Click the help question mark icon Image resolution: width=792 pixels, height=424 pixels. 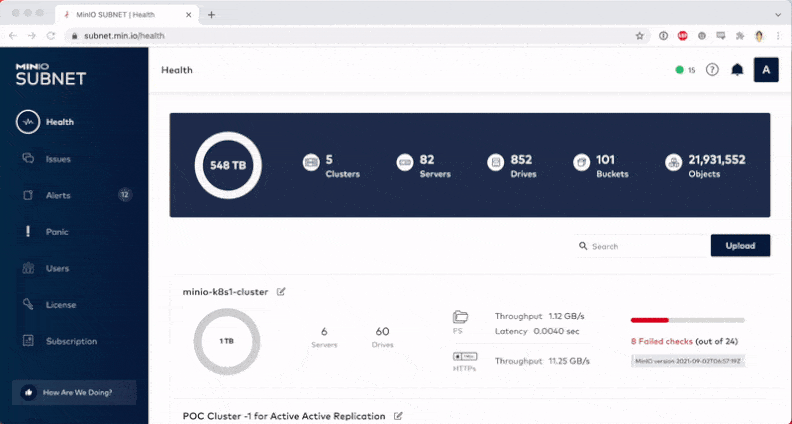[x=712, y=70]
